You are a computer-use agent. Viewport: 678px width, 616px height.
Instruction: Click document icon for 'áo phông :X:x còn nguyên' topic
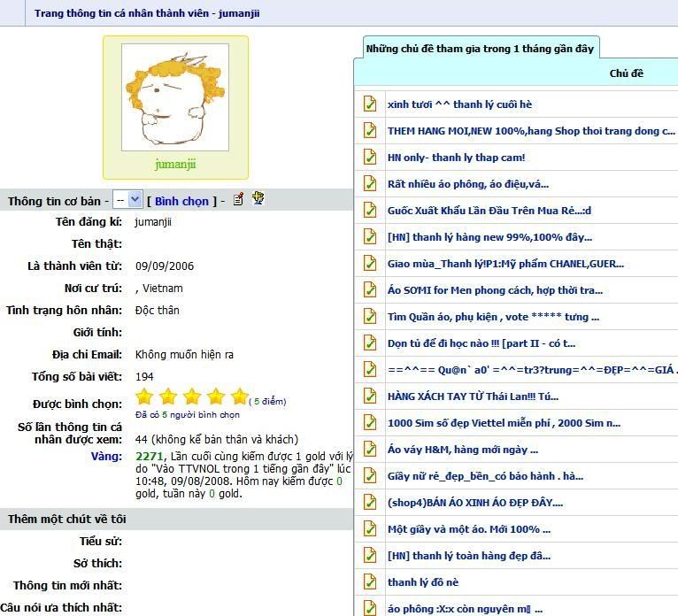370,608
